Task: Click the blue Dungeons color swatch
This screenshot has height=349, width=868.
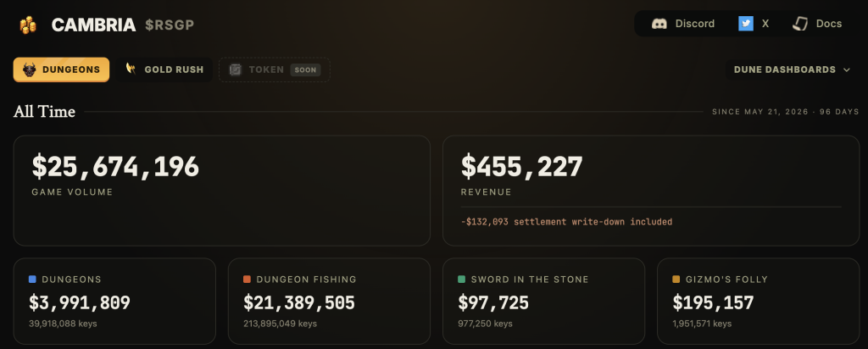Action: tap(33, 280)
